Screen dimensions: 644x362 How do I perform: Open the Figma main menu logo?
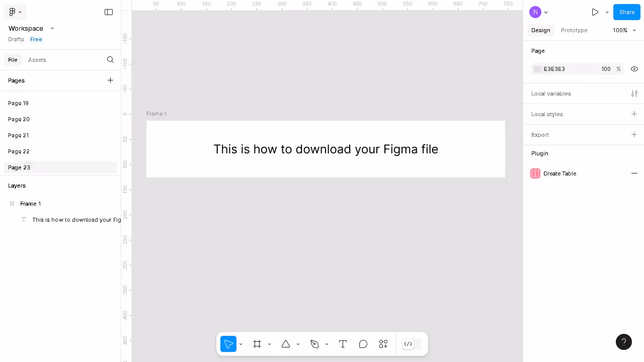12,12
